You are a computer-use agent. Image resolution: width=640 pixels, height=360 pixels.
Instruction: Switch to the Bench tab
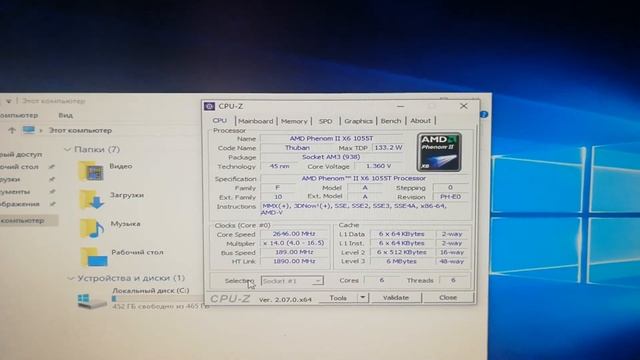pyautogui.click(x=391, y=121)
